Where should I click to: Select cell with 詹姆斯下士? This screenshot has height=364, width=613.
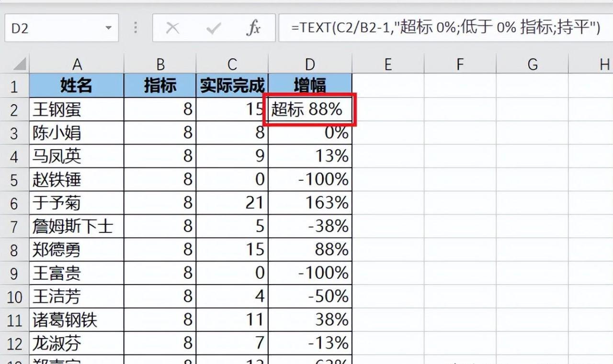[77, 227]
